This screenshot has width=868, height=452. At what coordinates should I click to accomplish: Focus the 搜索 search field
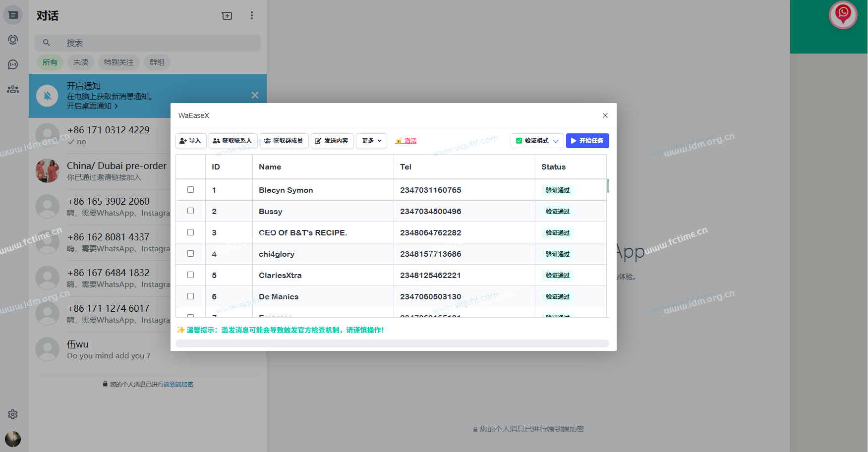coord(148,43)
